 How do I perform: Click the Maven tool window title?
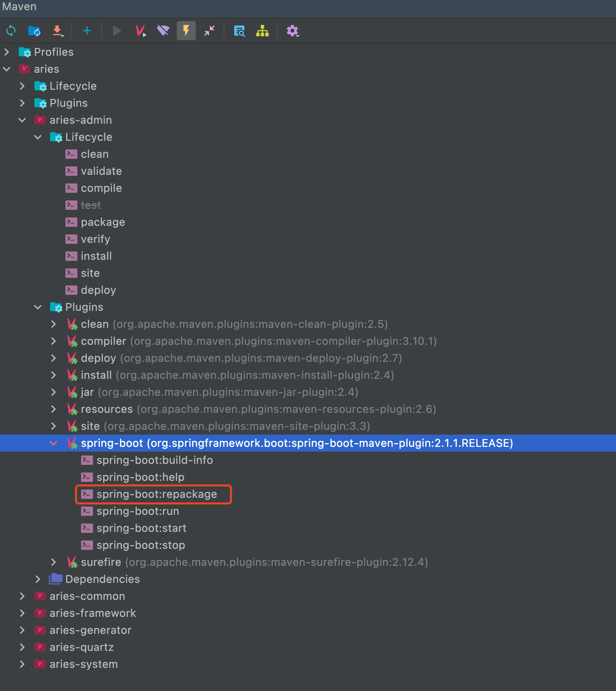click(19, 6)
